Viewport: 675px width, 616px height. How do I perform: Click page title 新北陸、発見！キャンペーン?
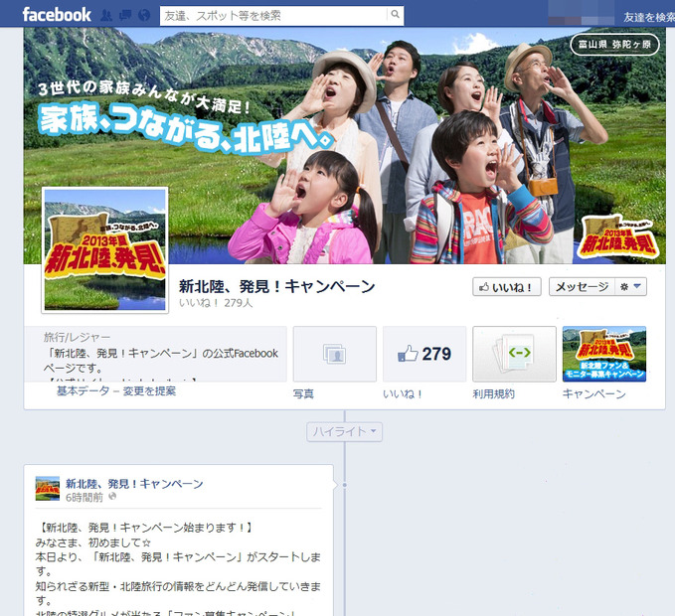click(276, 286)
